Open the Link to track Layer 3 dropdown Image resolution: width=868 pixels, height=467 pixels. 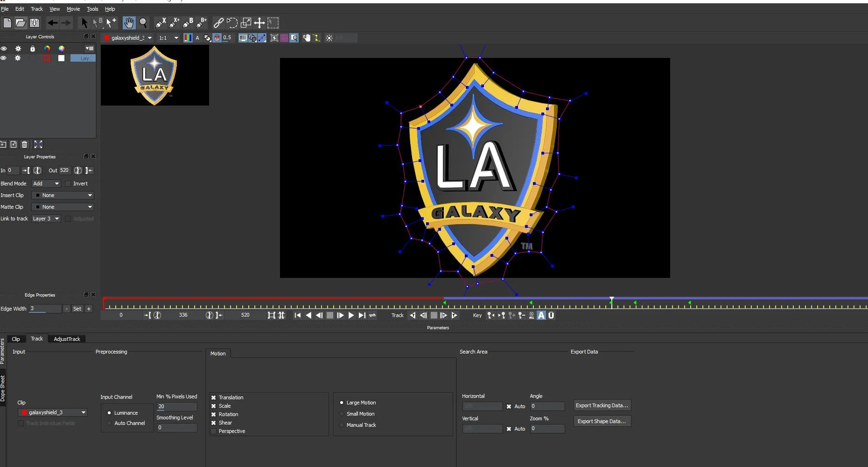coord(46,219)
